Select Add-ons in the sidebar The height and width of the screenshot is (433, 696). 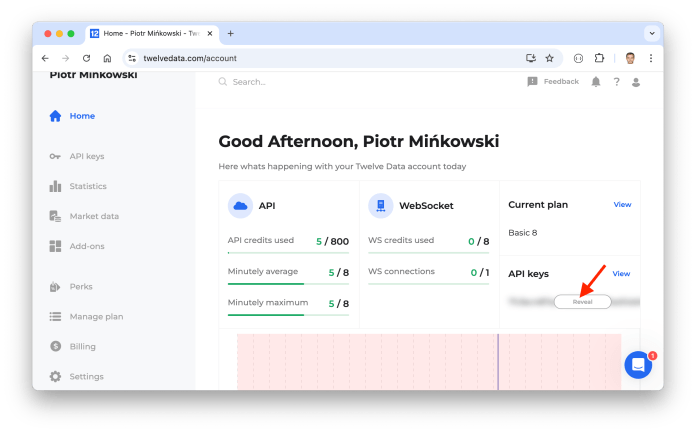click(86, 246)
